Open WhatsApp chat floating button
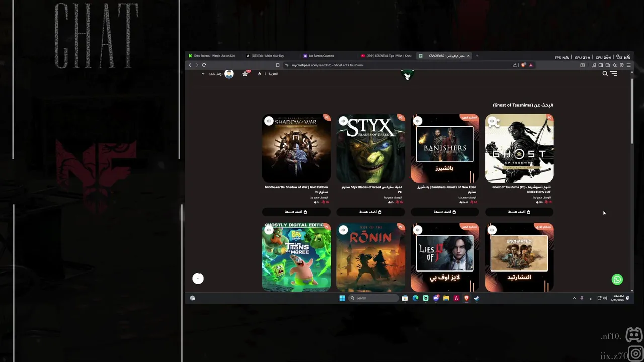This screenshot has width=644, height=362. pos(617,279)
